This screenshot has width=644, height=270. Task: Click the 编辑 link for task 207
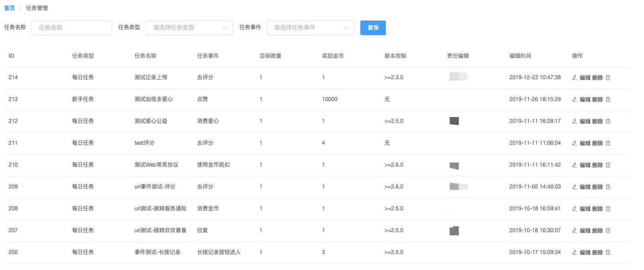click(x=585, y=231)
